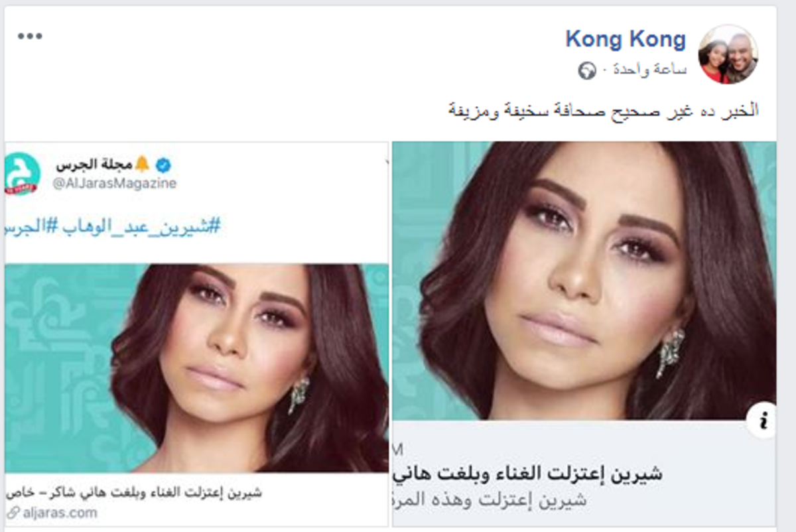
Task: Click the blue verified badge beside مجلة الجرس
Action: click(163, 164)
